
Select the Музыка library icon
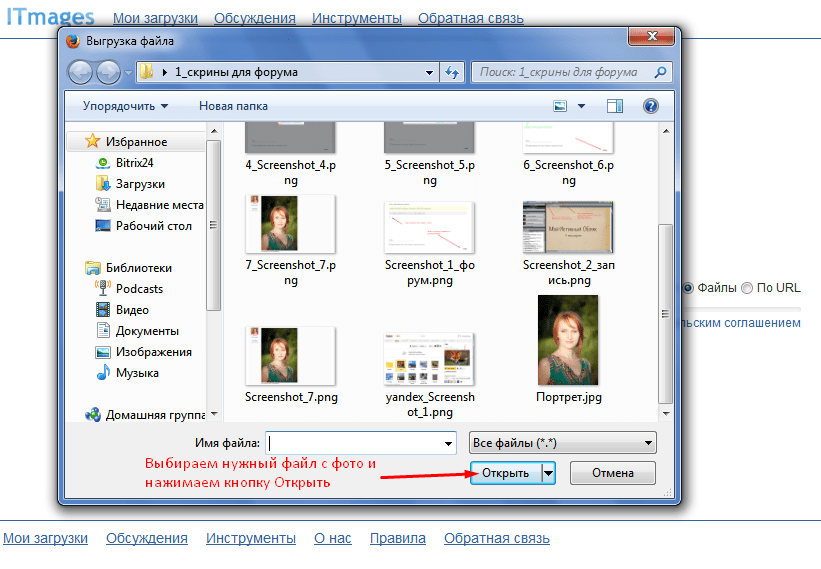click(102, 373)
